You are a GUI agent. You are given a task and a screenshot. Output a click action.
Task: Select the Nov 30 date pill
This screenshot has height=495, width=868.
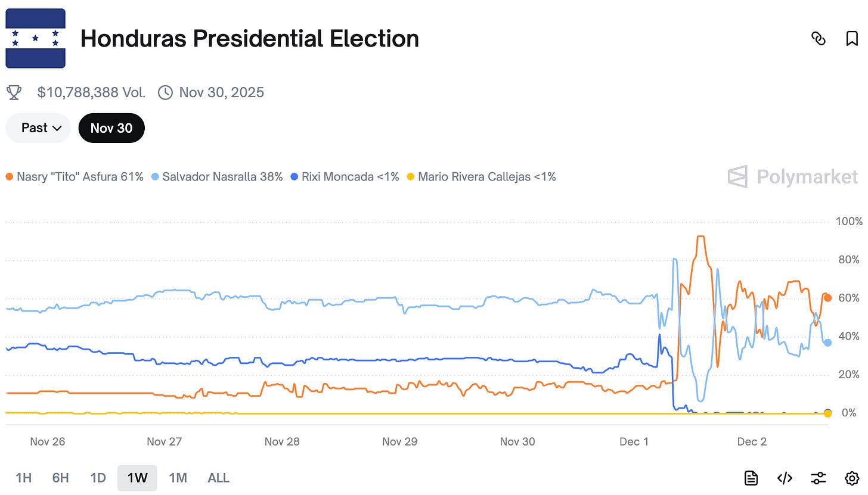coord(111,128)
